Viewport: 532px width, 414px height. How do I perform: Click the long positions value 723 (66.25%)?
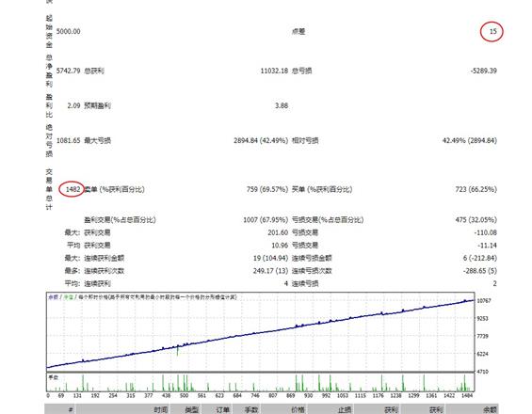[476, 189]
